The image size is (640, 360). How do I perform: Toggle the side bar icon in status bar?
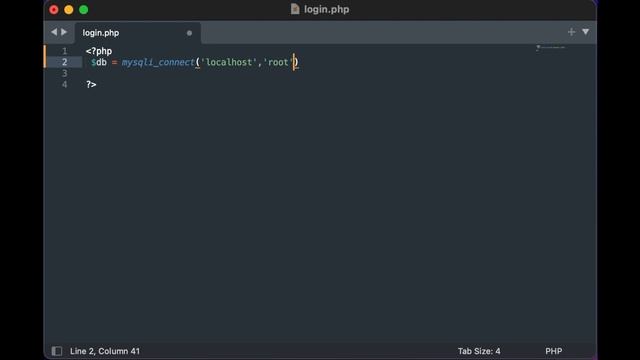coord(57,351)
